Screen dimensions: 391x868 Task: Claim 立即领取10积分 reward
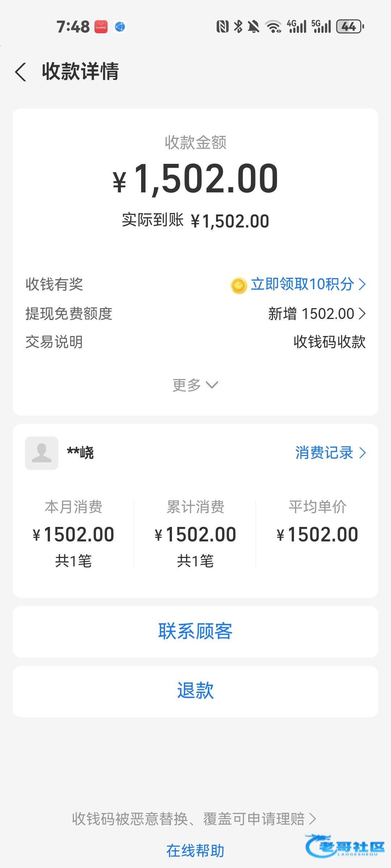click(x=308, y=284)
